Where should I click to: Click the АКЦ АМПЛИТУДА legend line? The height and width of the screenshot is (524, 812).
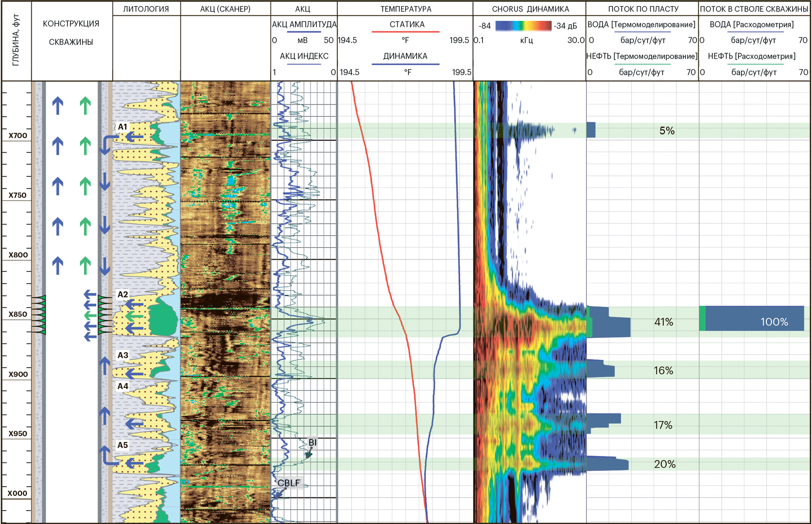click(x=304, y=32)
